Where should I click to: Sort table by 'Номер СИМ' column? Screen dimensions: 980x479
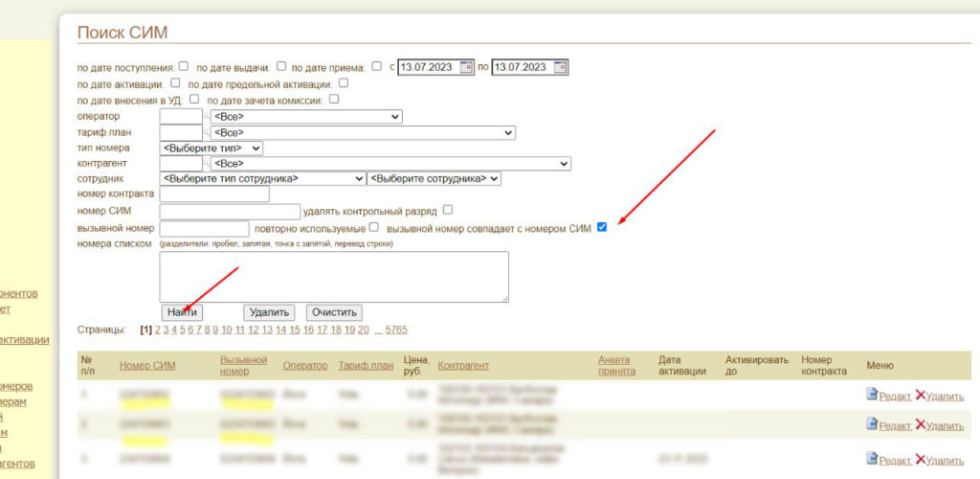[147, 366]
